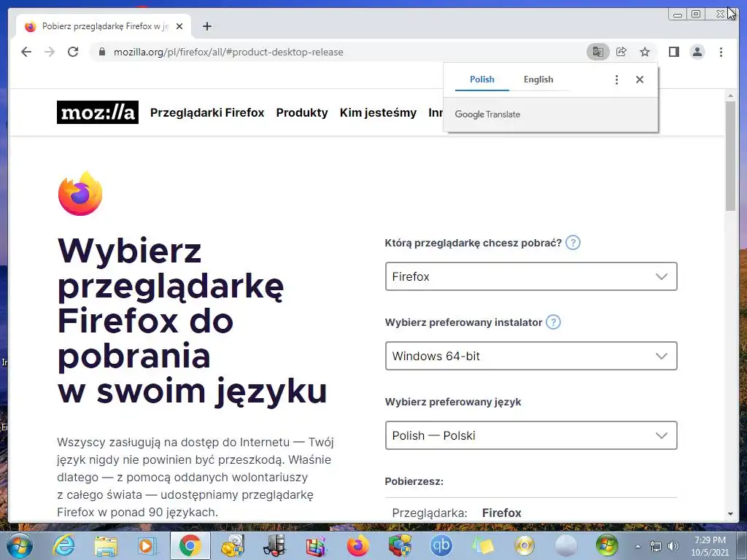Open the Kim jesteśmy menu
747x560 pixels.
tap(378, 113)
